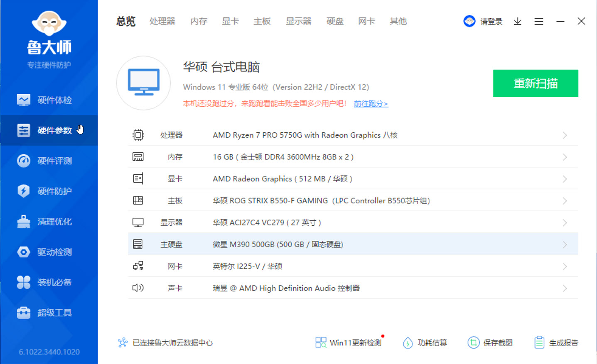This screenshot has height=364, width=597.
Task: Switch to the top 显卡 tab
Action: (x=231, y=21)
